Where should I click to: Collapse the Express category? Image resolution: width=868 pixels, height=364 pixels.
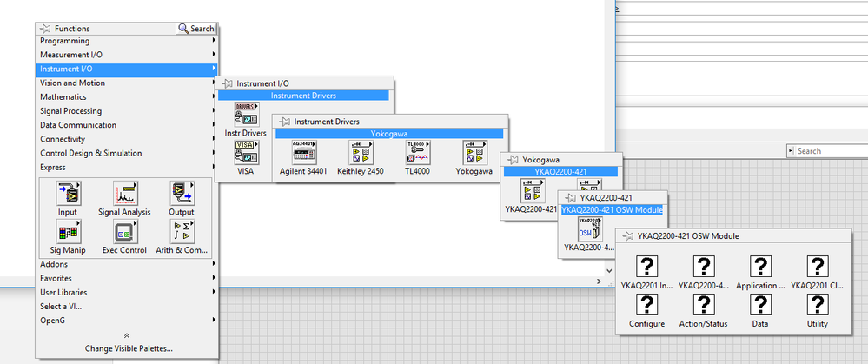point(128,167)
